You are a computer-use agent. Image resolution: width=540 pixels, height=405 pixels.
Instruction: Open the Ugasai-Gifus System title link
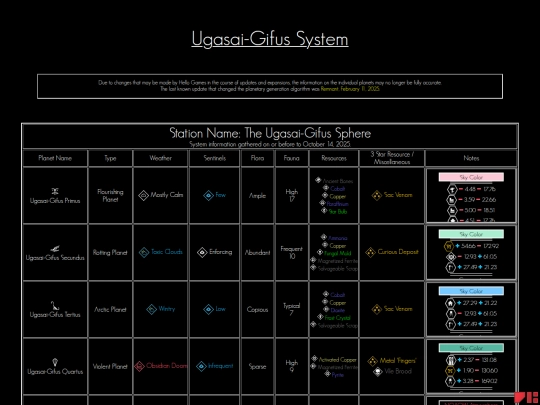click(270, 39)
